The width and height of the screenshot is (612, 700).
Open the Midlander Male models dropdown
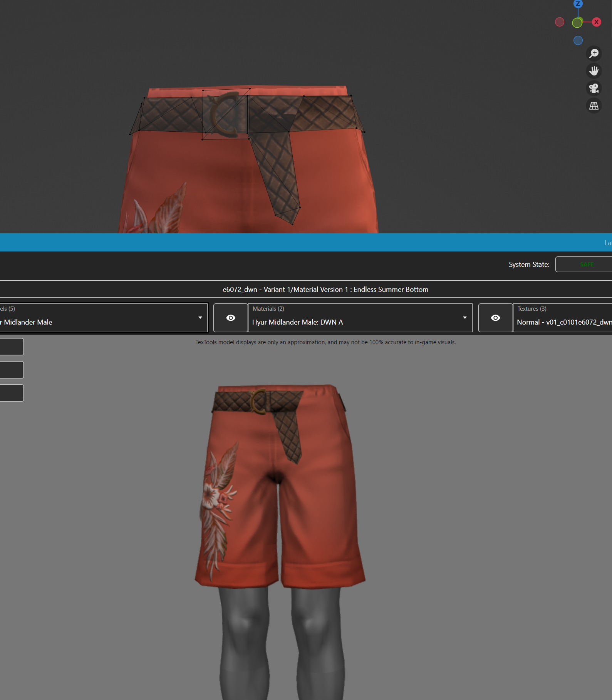pos(103,318)
